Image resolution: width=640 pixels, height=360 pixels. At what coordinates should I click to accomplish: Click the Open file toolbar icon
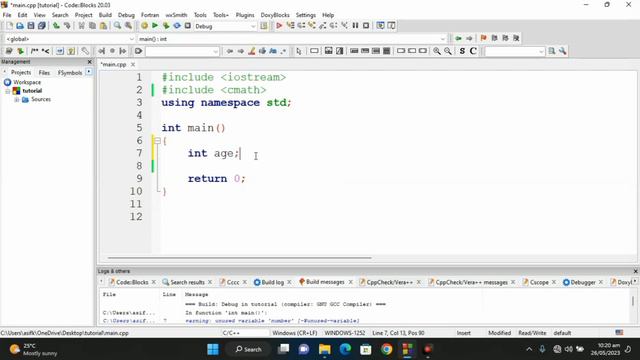tap(20, 26)
